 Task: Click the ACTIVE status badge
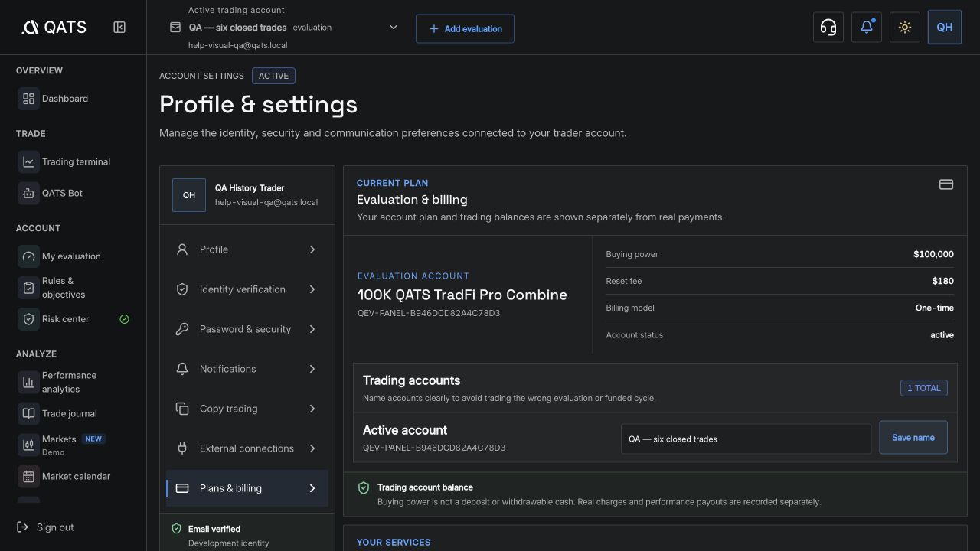[273, 76]
